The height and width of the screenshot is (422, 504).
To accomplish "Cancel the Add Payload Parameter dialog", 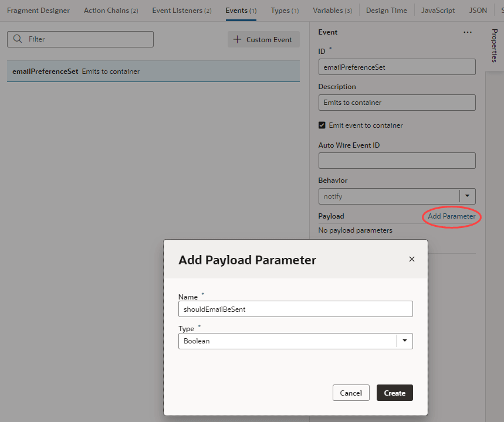I will coord(351,393).
